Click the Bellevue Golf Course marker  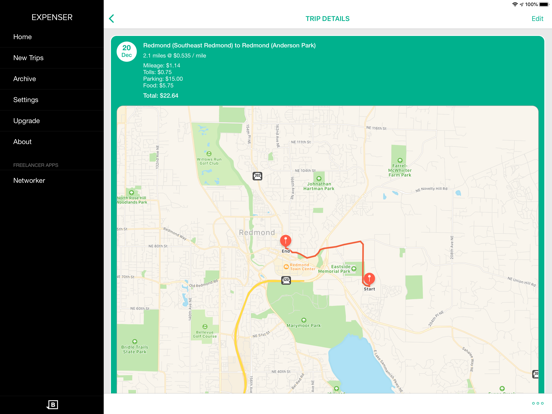(205, 327)
